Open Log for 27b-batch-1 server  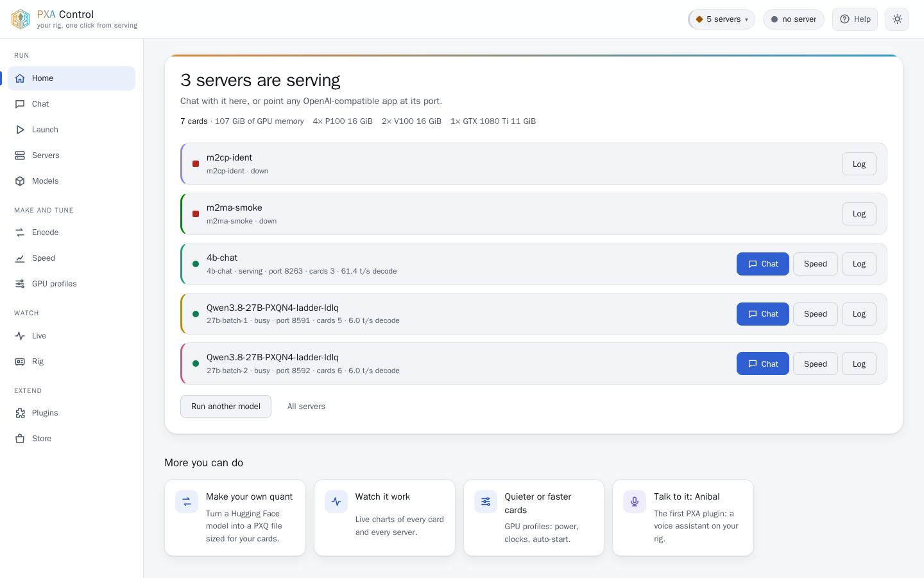[x=859, y=314]
